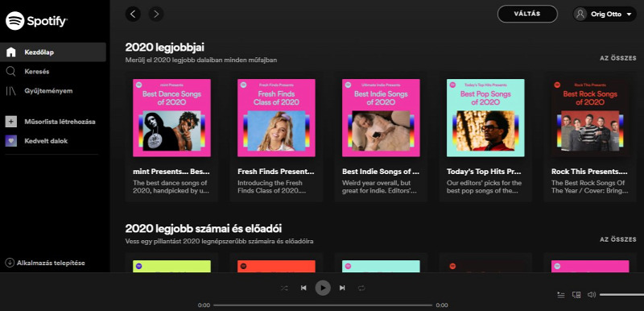644x311 pixels.
Task: Skip to the previous track
Action: point(303,288)
